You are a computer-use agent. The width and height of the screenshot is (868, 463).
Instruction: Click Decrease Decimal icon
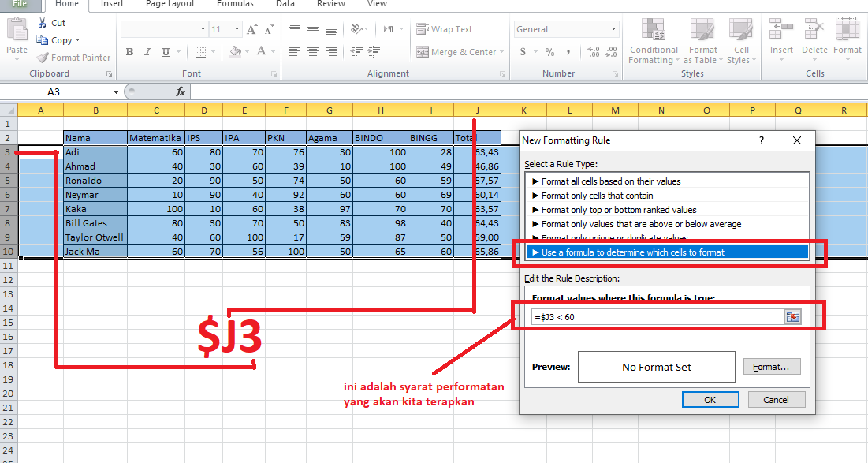[611, 51]
